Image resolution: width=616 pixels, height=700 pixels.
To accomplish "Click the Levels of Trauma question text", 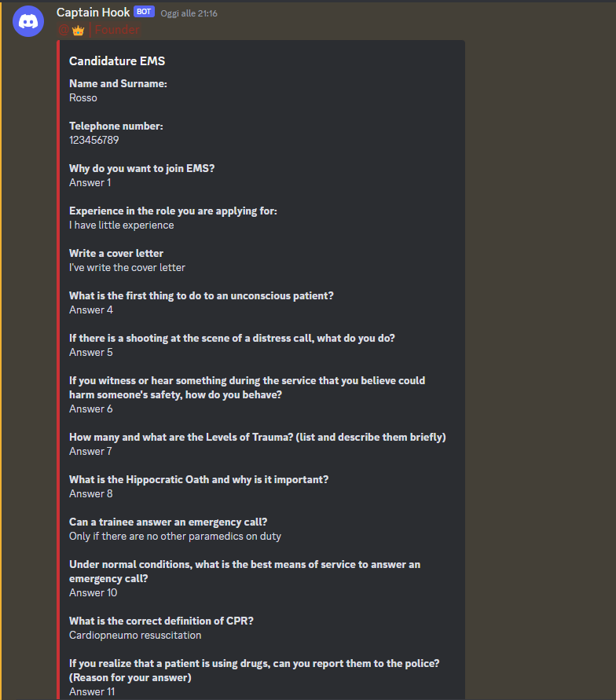I will pyautogui.click(x=257, y=437).
